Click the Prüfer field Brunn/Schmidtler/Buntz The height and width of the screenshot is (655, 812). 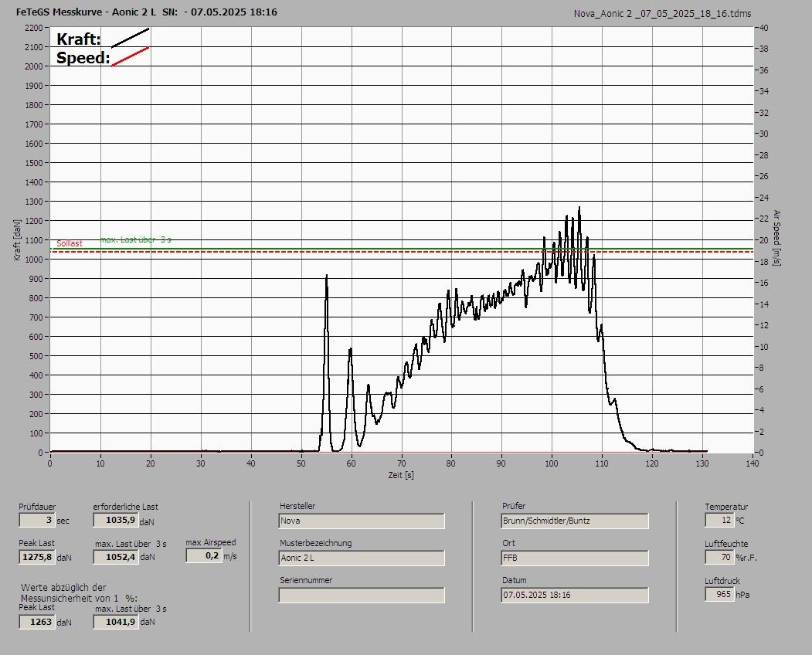tap(575, 521)
